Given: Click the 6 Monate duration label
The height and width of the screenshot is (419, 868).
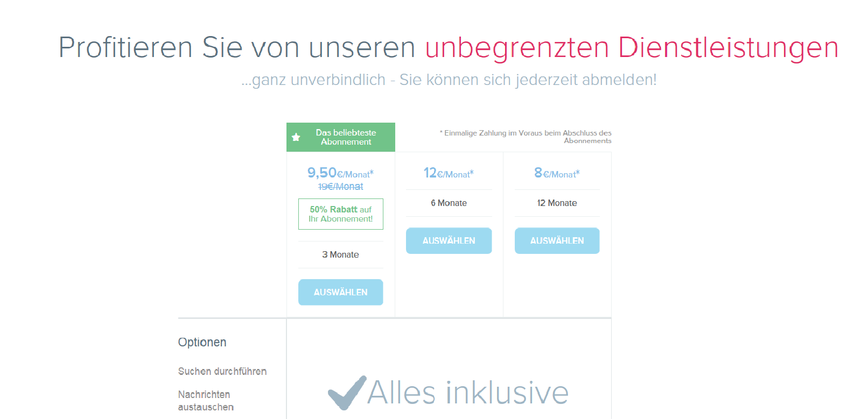Looking at the screenshot, I should point(449,203).
